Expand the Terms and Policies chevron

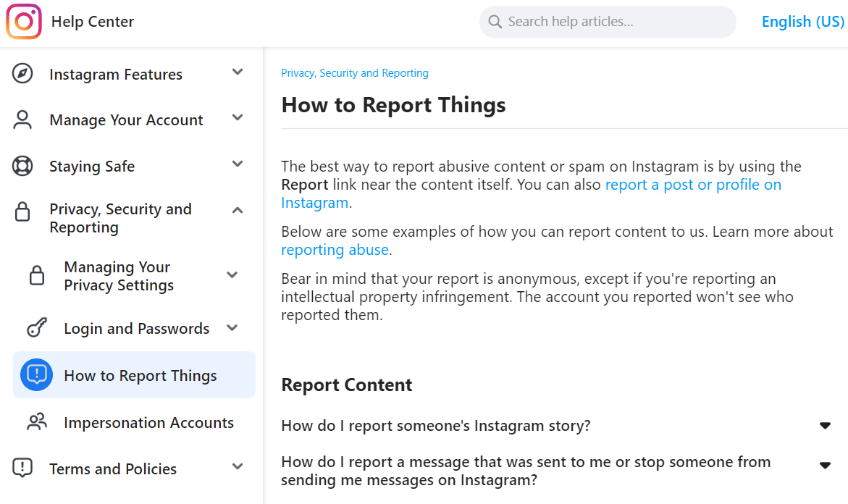pyautogui.click(x=238, y=466)
